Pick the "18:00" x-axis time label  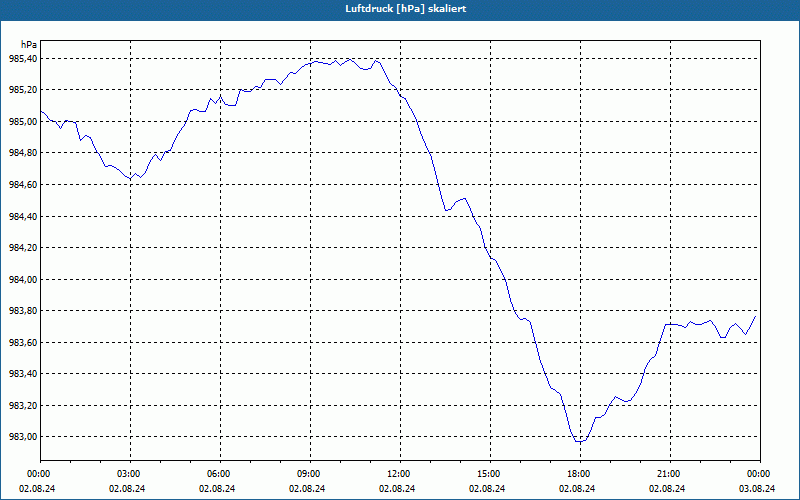[578, 474]
